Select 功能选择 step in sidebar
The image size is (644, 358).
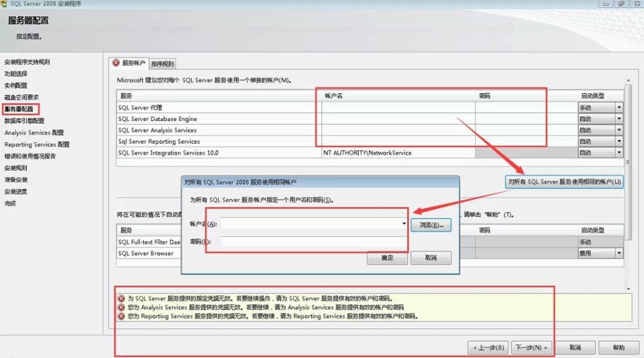(x=16, y=74)
